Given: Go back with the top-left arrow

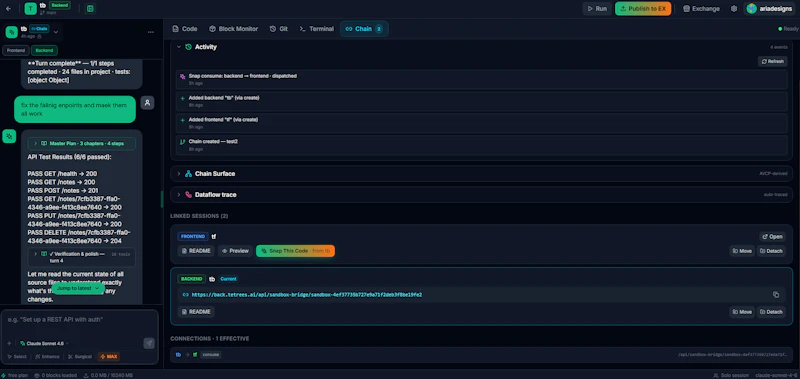Looking at the screenshot, I should tap(8, 9).
